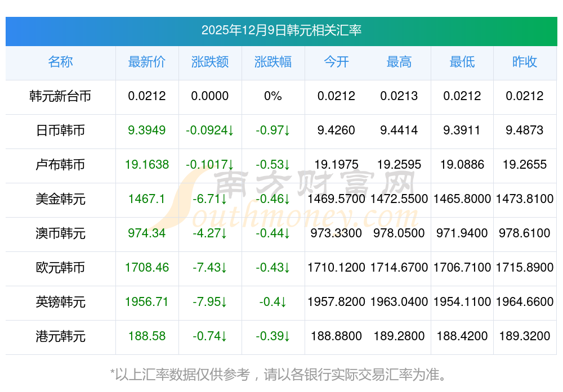The image size is (563, 392).
Task: Click the 英镑韩元 change amount -7.95
Action: (210, 302)
